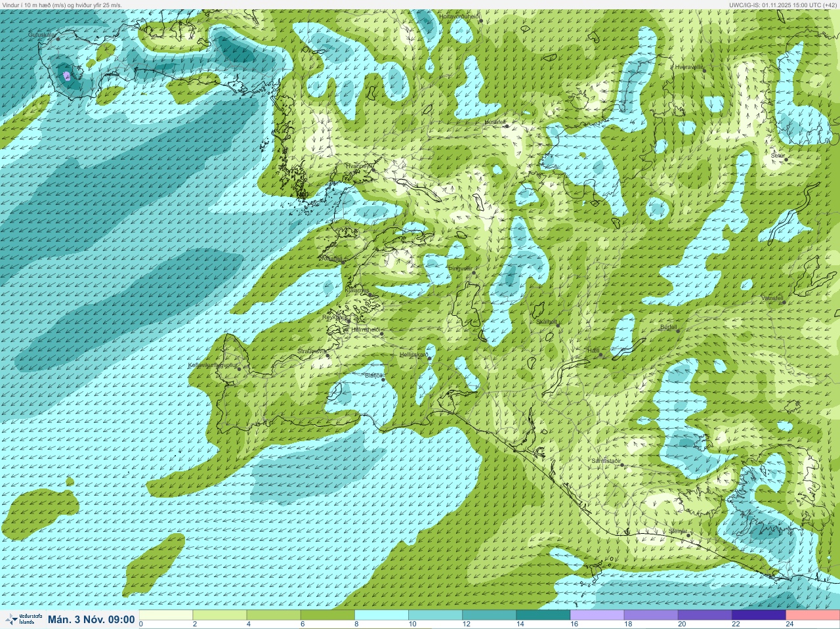Click the Steinar station label
The image size is (840, 629).
pyautogui.click(x=677, y=531)
